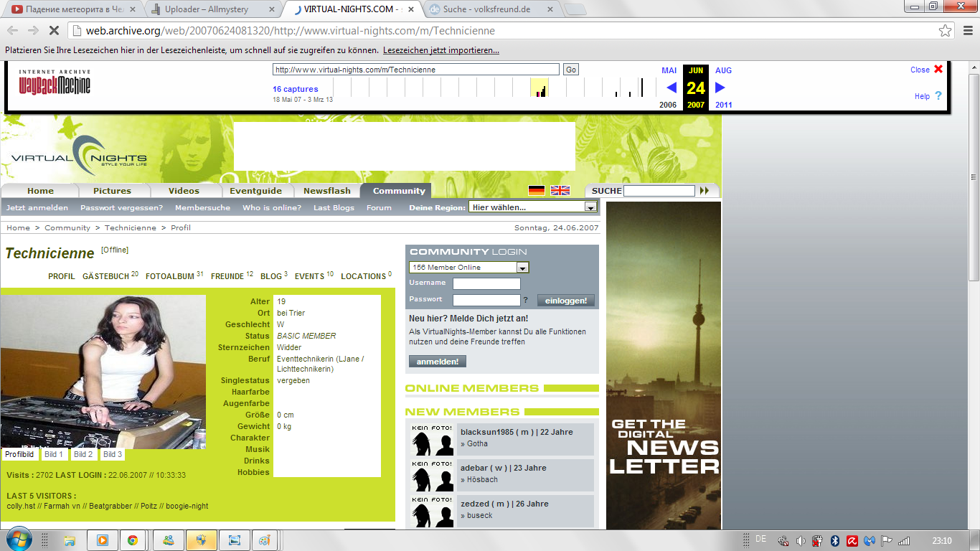Click the Virtual Nights logo

[79, 156]
